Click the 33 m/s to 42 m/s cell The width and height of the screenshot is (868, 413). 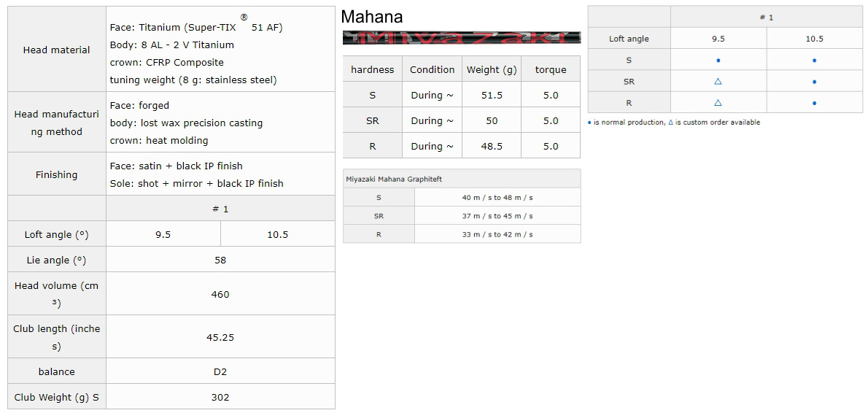click(497, 234)
